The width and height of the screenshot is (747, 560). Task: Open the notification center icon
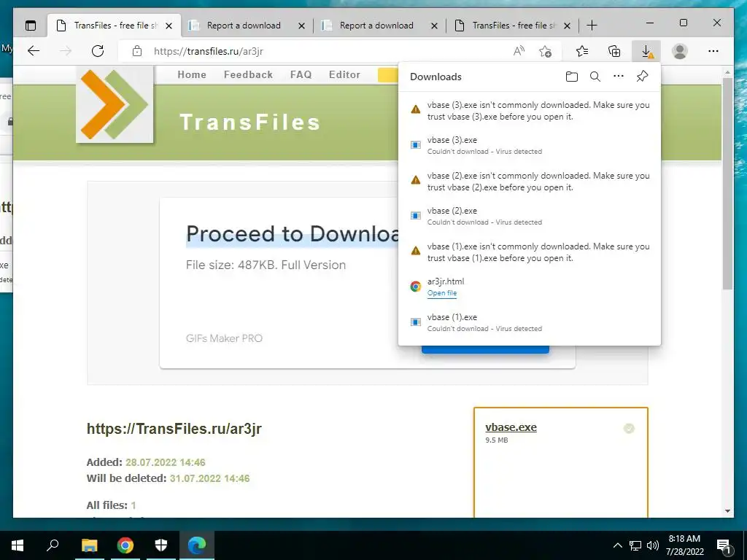click(724, 546)
